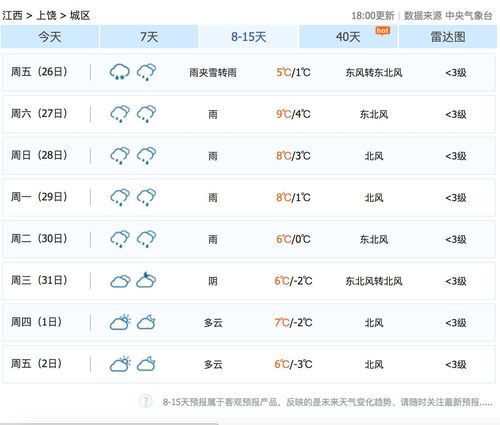Click the night cloudy icon for 周五 2日
Screen dimensions: 500x425
tap(146, 364)
